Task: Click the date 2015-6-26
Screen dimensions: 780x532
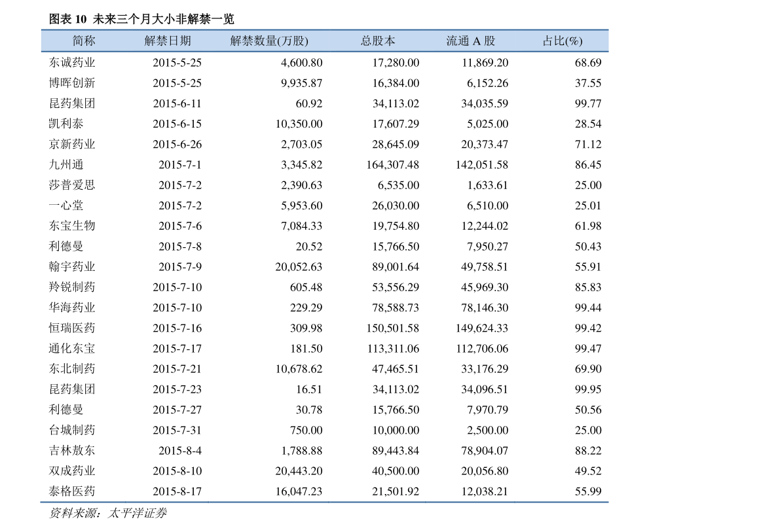Action: pyautogui.click(x=177, y=144)
